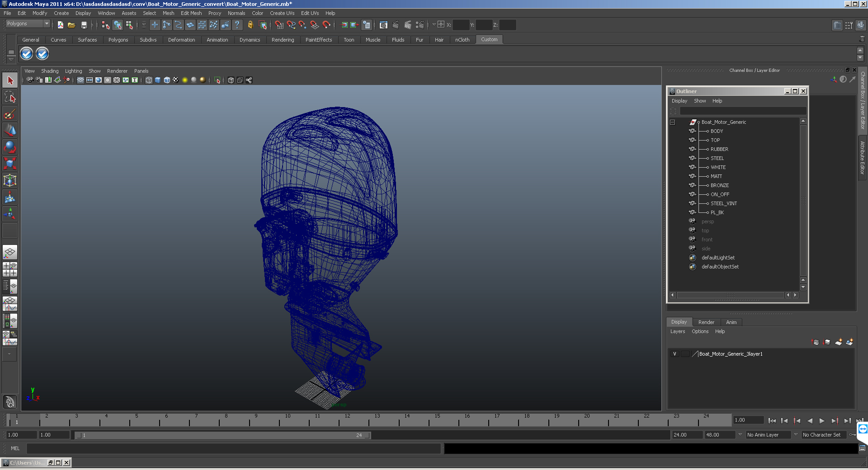Toggle wireframe on shaded display
The image size is (868, 470).
[166, 80]
